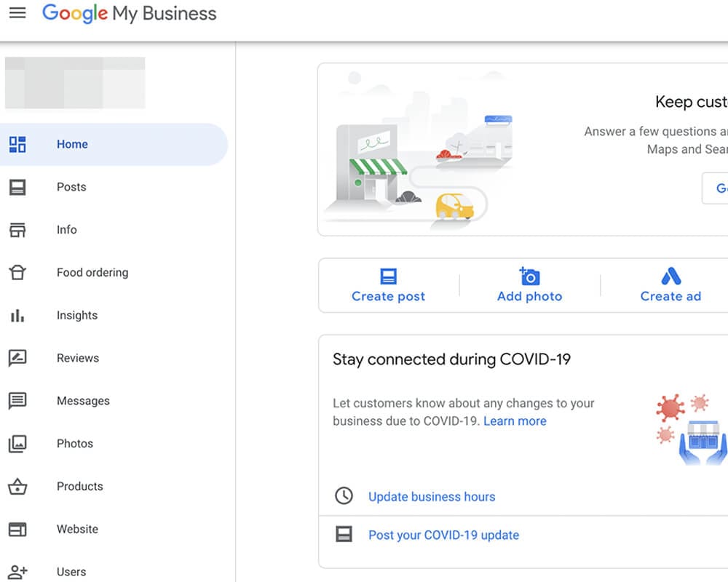Open the Learn more link

tap(515, 421)
